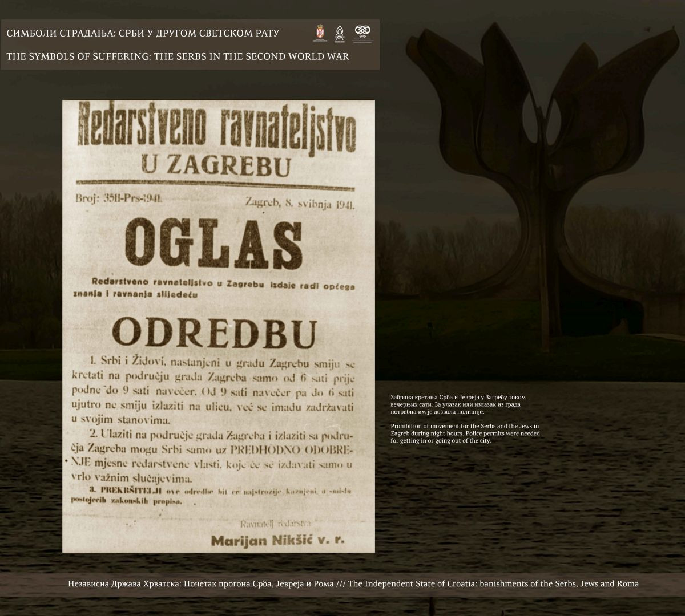Click the Serbian caption beside the poster

click(458, 404)
